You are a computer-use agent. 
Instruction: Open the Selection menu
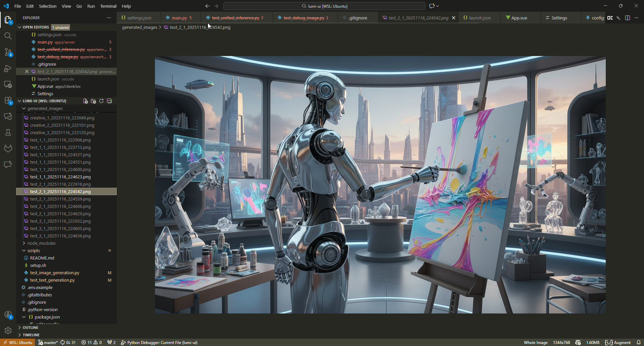[x=48, y=6]
